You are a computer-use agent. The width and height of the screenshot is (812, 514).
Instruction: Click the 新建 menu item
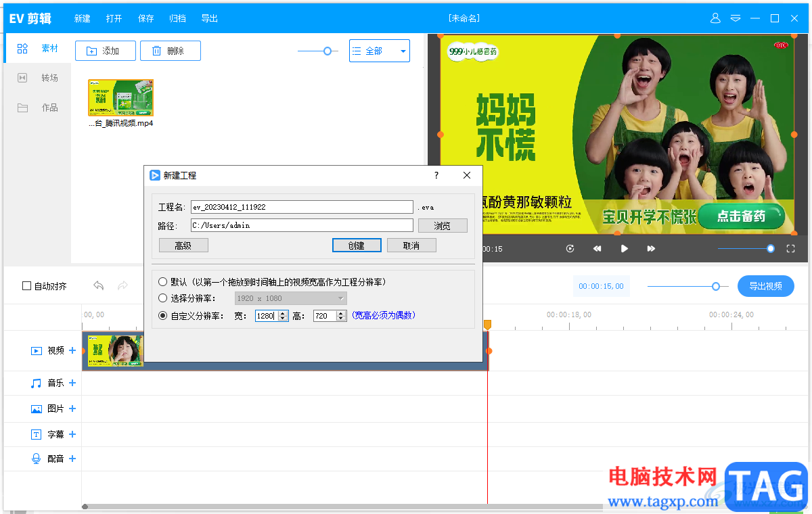tap(83, 18)
